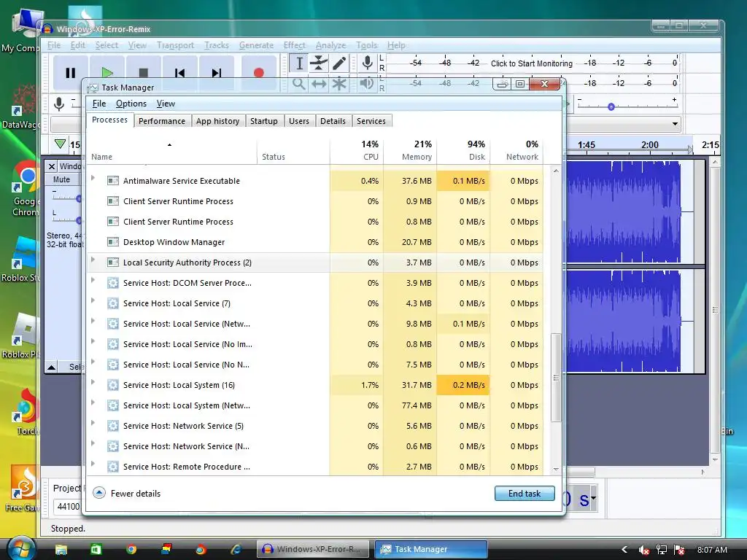Click the record meter microphone icon
747x560 pixels.
(368, 63)
